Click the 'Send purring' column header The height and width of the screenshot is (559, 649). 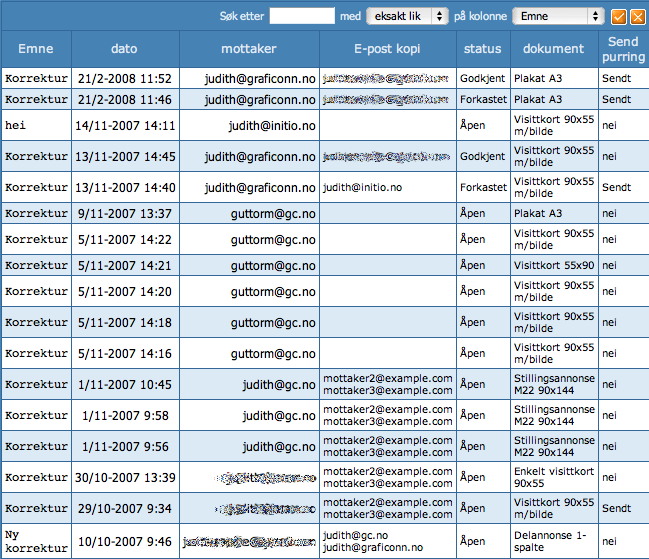[624, 49]
